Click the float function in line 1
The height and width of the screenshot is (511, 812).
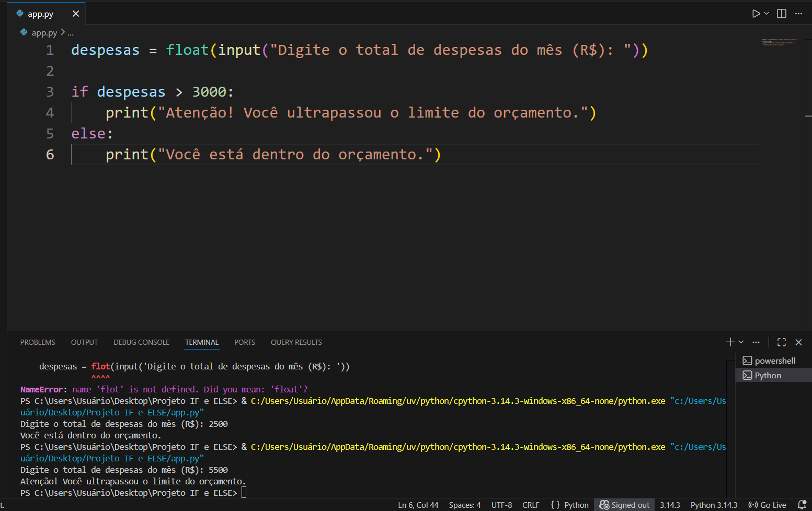coord(187,50)
